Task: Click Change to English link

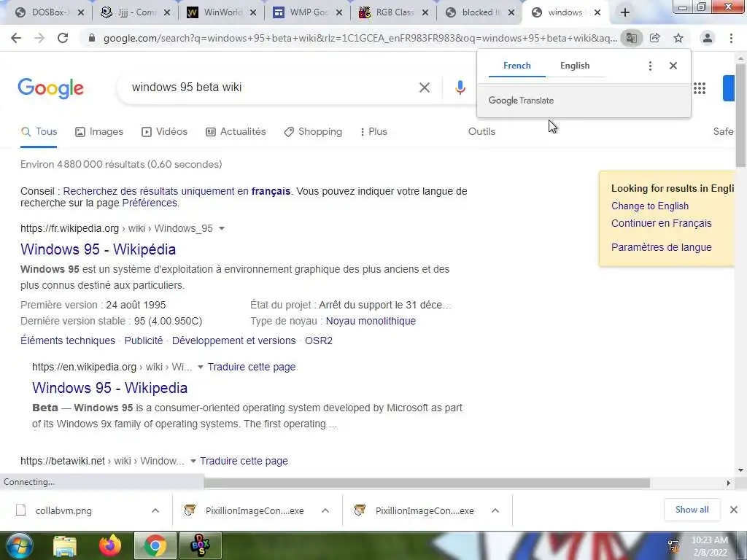Action: pos(650,206)
